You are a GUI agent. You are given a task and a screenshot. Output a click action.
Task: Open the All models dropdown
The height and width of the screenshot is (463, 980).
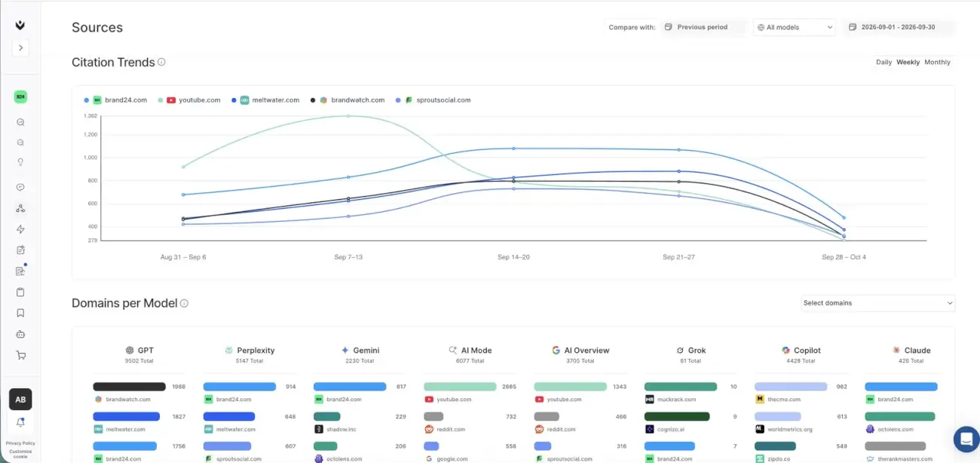pos(795,27)
